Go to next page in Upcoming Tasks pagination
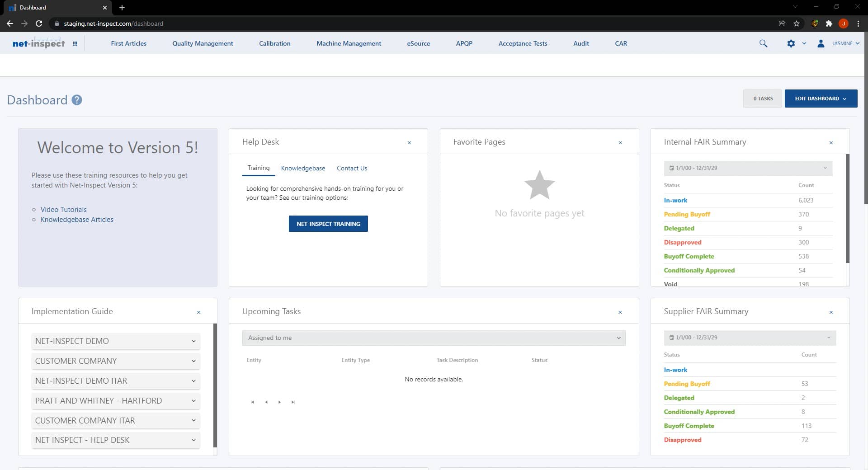 (280, 402)
